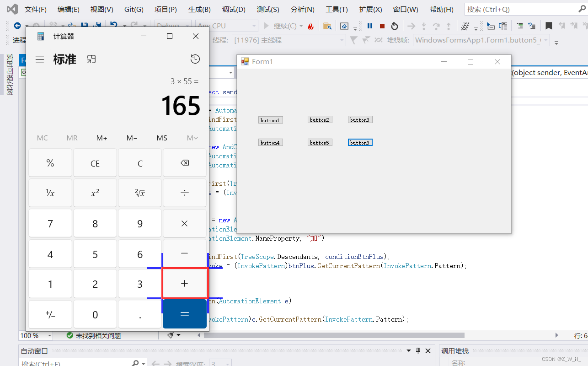Open the 线程 thread dropdown

pos(289,40)
